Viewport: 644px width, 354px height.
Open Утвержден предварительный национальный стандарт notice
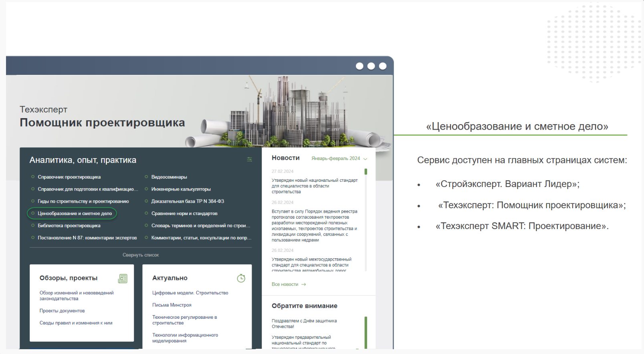tap(303, 342)
